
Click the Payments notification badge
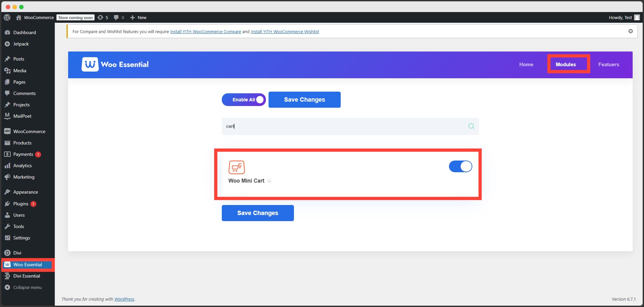pos(38,154)
